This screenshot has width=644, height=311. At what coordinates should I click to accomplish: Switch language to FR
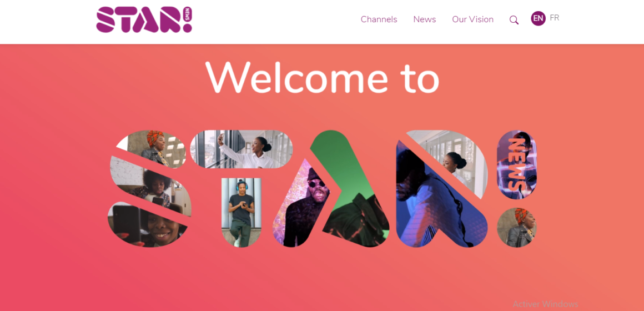pos(555,18)
